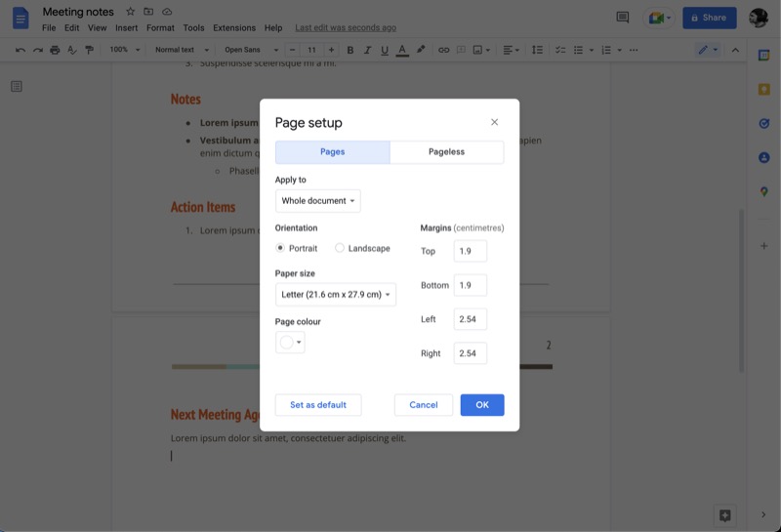Click the Get add-ons plus icon
Viewport: 781px width, 532px height.
pyautogui.click(x=764, y=246)
